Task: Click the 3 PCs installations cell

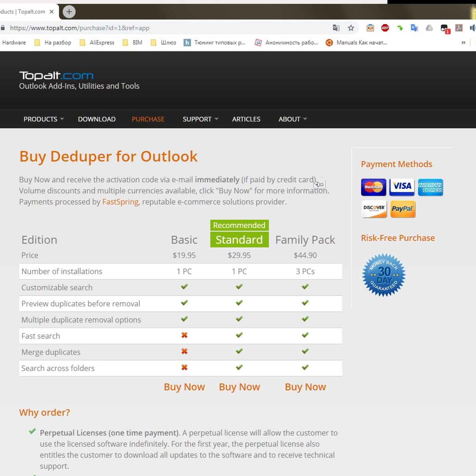Action: pos(305,271)
